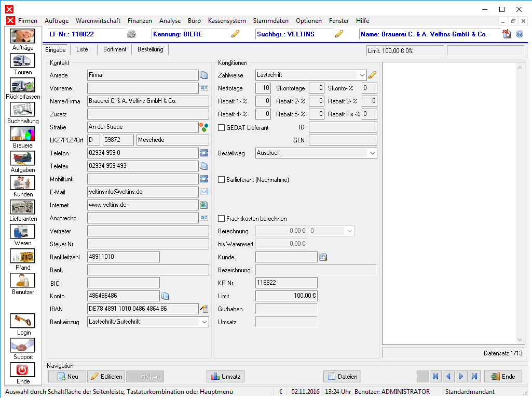Viewport: 532px width, 398px height.
Task: Click the Dateien button
Action: tap(343, 377)
